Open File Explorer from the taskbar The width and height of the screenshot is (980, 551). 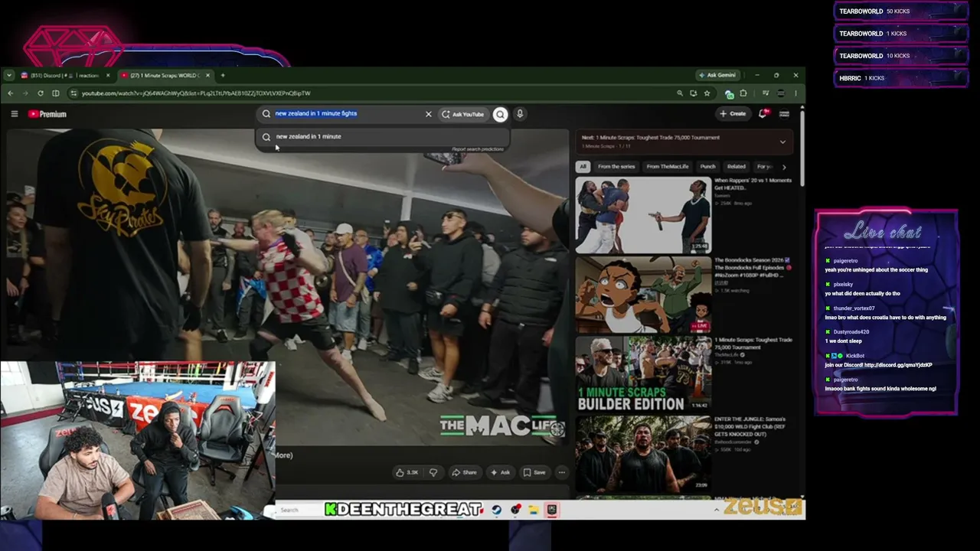pyautogui.click(x=534, y=510)
